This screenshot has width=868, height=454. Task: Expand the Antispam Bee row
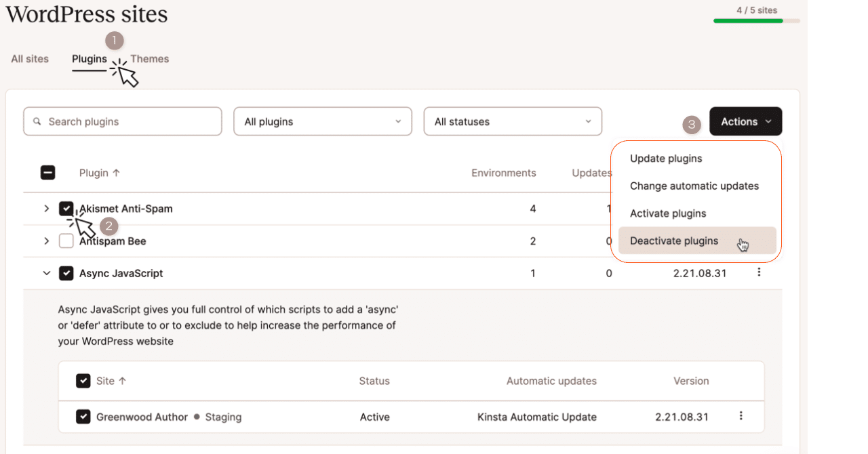coord(46,241)
